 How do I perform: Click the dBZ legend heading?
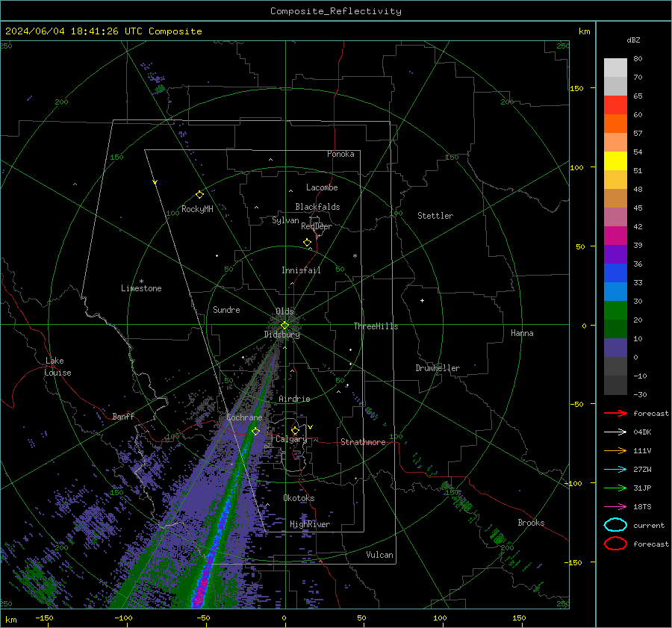633,40
